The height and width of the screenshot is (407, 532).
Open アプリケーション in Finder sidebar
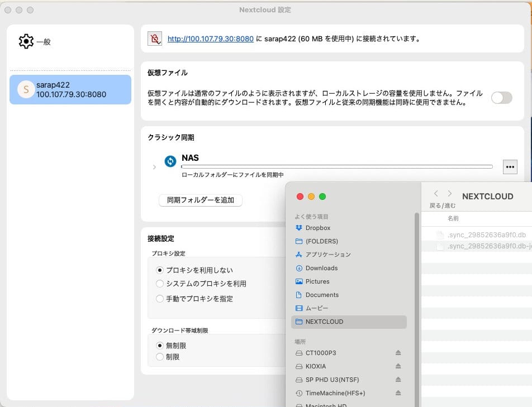[349, 255]
